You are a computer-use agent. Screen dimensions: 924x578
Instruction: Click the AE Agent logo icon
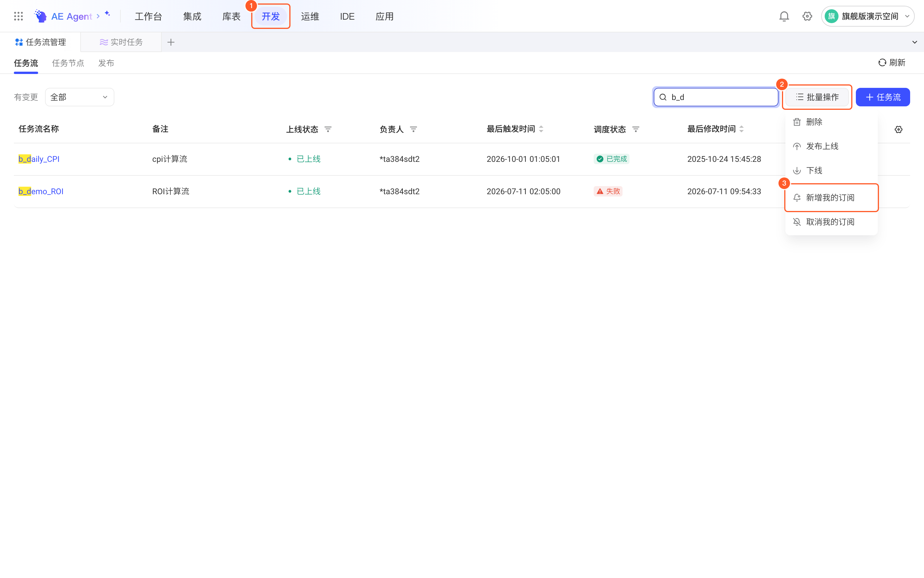pyautogui.click(x=40, y=16)
